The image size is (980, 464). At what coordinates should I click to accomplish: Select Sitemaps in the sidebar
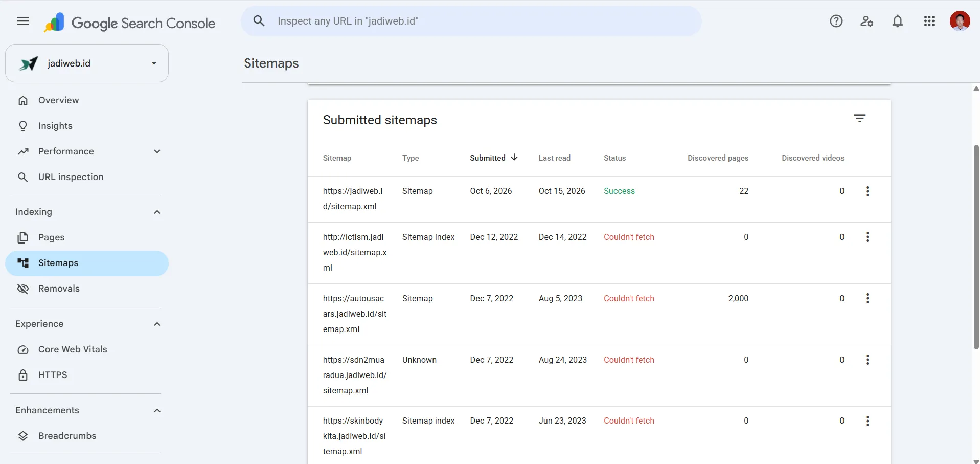87,263
